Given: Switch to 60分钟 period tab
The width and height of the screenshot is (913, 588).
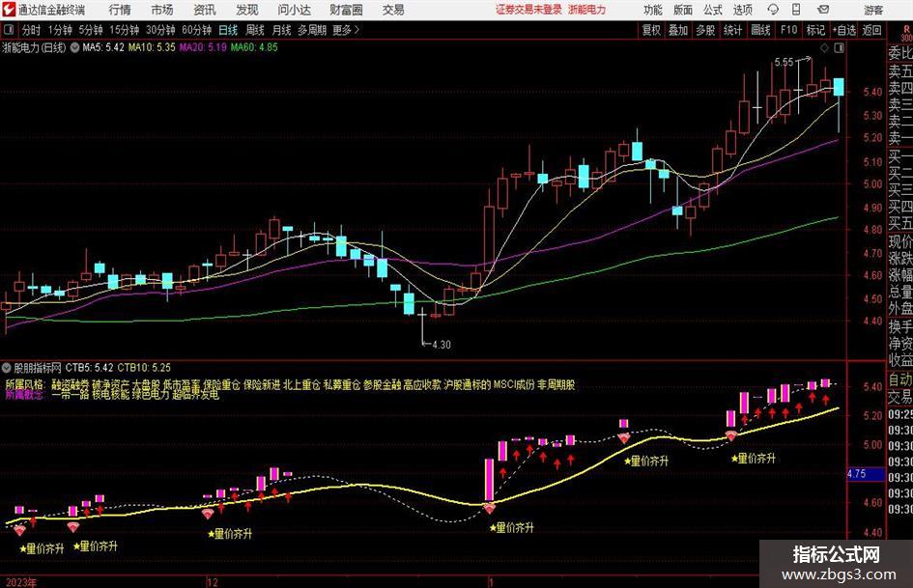Looking at the screenshot, I should coord(197,30).
